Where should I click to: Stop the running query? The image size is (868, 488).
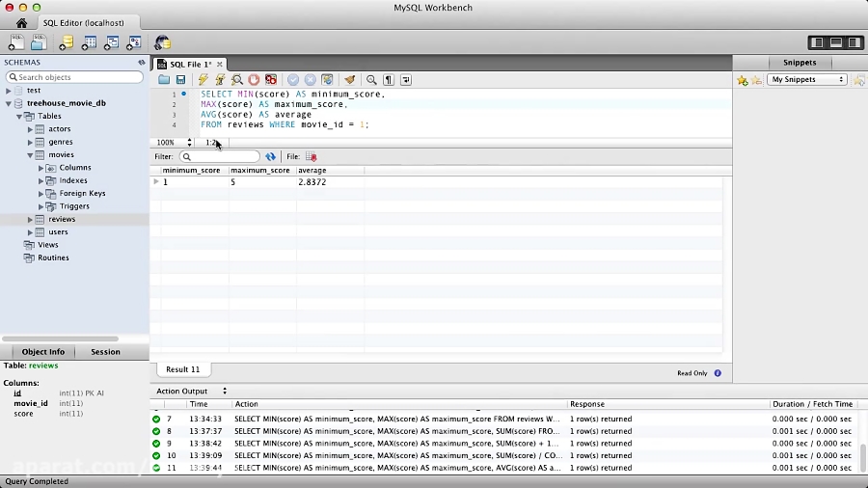tap(254, 80)
